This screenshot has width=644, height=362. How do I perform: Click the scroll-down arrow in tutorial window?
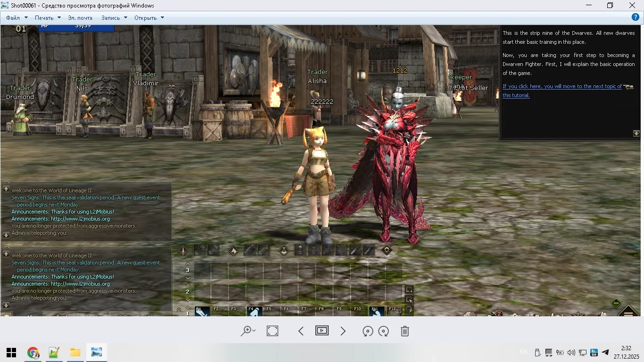[x=636, y=133]
